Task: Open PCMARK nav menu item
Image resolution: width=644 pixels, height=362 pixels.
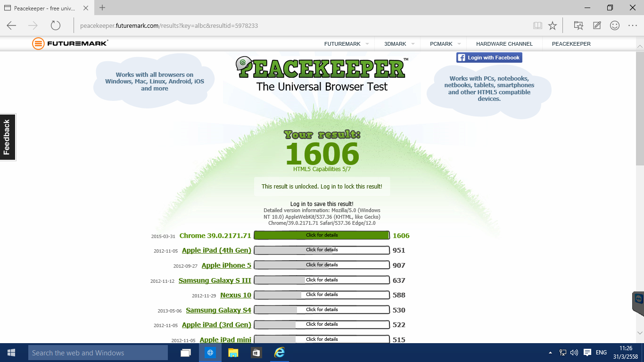Action: coord(441,44)
